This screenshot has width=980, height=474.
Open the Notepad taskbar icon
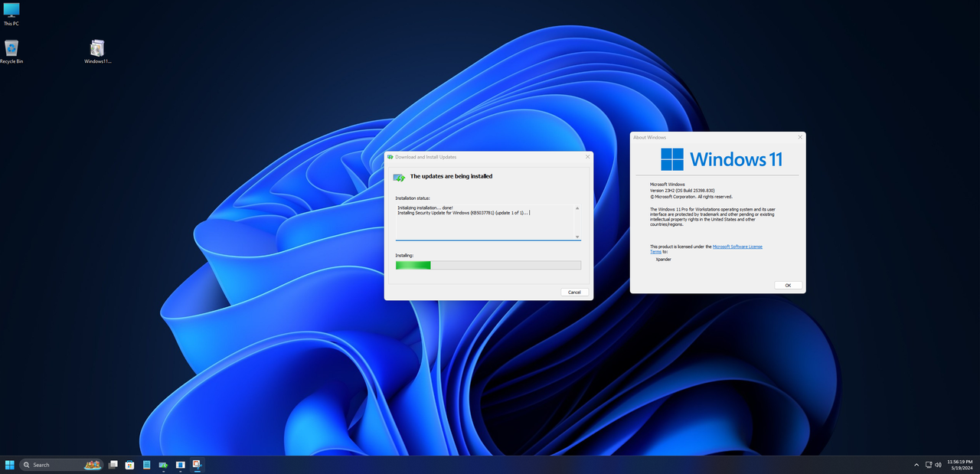(x=146, y=465)
